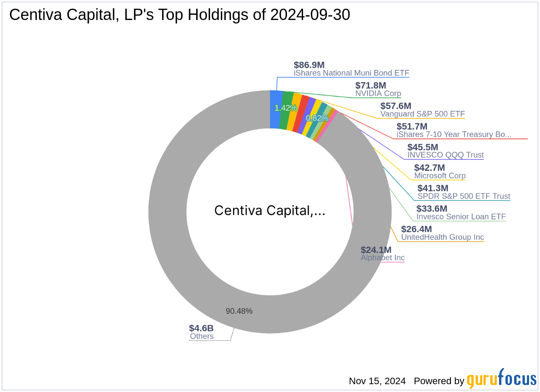Screen dimensions: 540x392
Task: Open the Vanguard S&P 500 ETF label
Action: click(422, 114)
